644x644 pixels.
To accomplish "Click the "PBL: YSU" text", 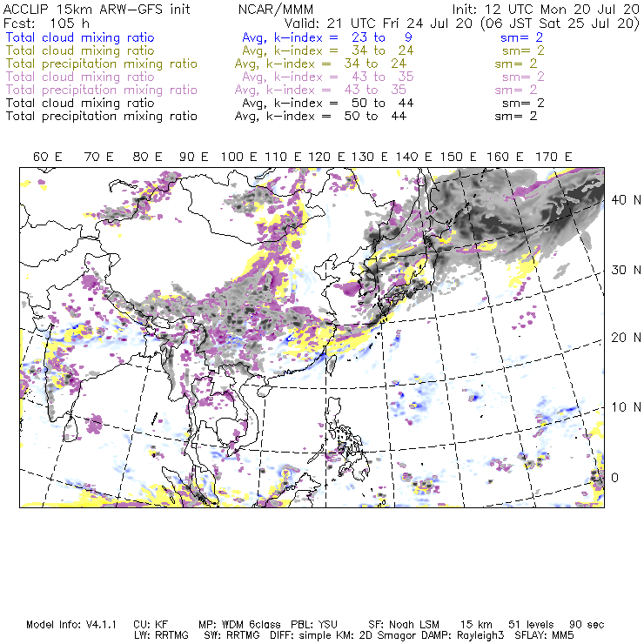I will (315, 625).
